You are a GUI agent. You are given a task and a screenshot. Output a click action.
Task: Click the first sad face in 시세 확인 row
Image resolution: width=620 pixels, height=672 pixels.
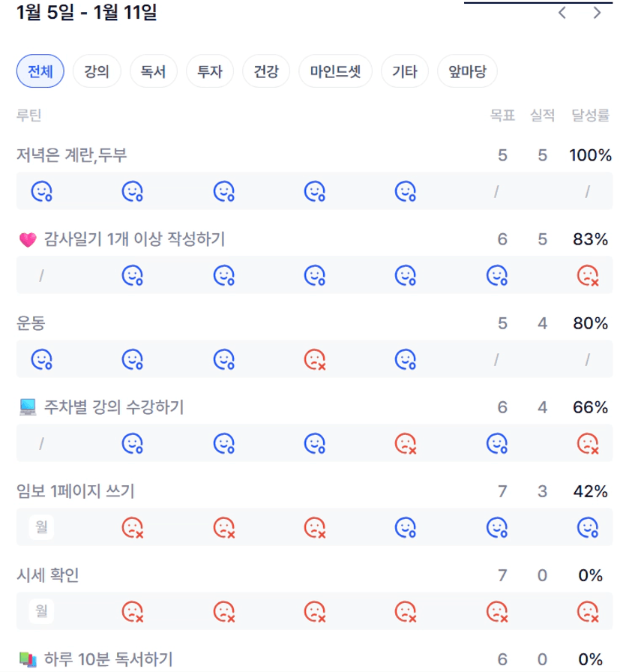coord(133,612)
